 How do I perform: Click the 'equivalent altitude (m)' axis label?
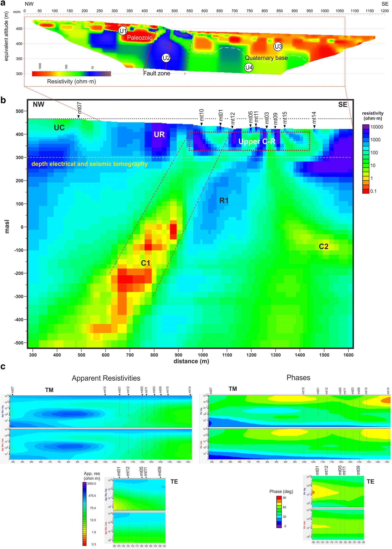click(x=6, y=36)
